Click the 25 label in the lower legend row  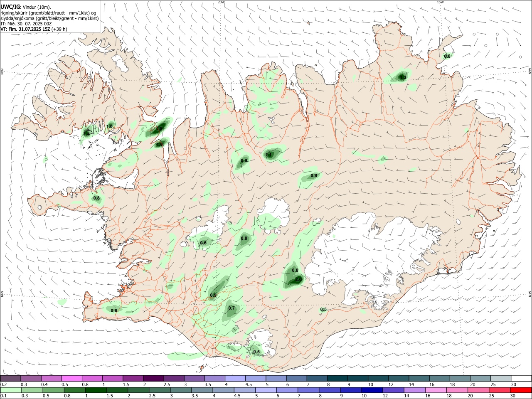point(491,396)
